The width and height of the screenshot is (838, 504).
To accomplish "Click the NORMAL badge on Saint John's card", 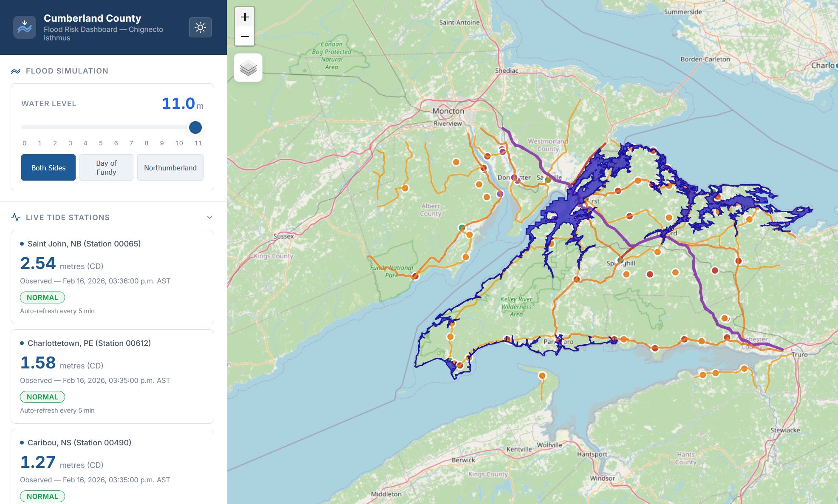I will pyautogui.click(x=42, y=297).
